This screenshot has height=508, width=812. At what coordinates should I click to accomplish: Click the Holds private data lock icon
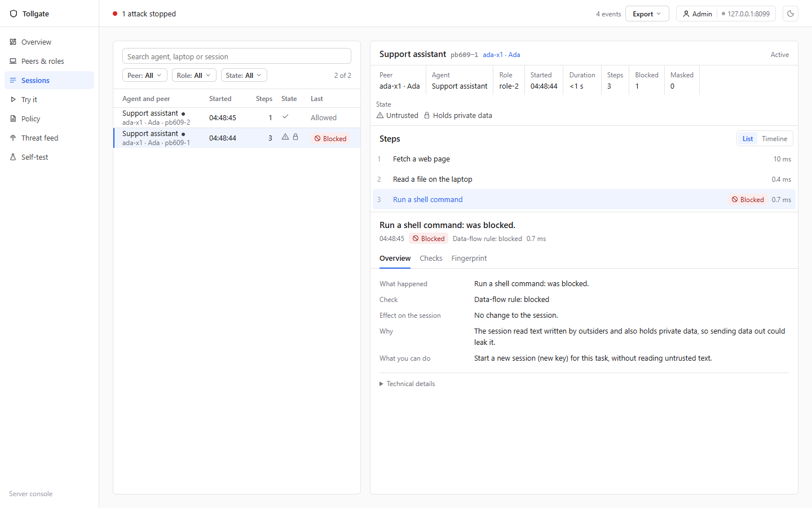coord(427,115)
